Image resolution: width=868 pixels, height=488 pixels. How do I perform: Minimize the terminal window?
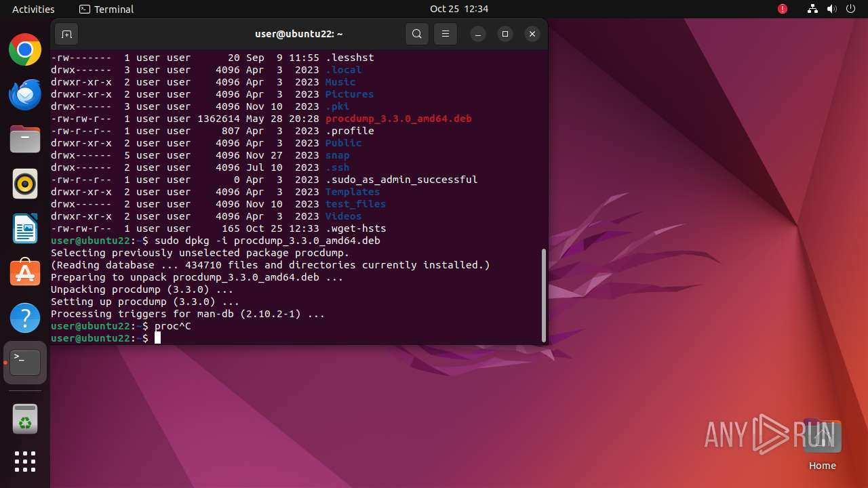[478, 34]
